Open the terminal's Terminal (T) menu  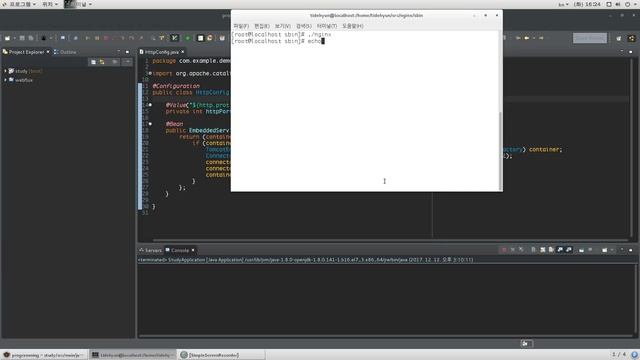327,26
